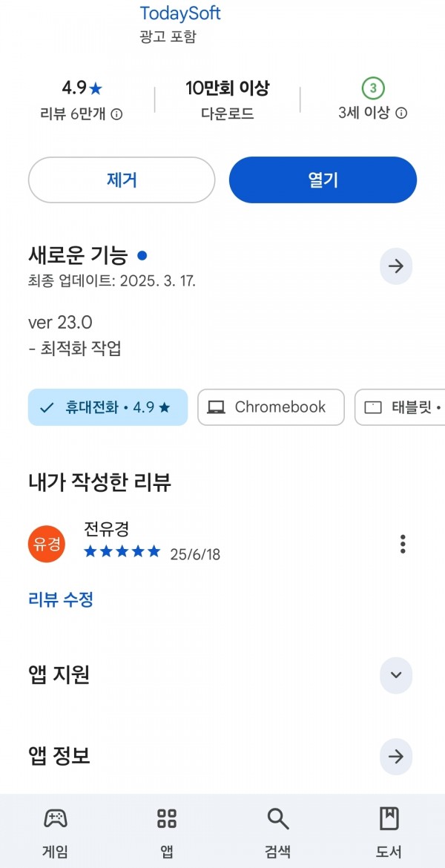The width and height of the screenshot is (445, 868).
Task: Open 앱 정보 arrow button
Action: [x=396, y=756]
